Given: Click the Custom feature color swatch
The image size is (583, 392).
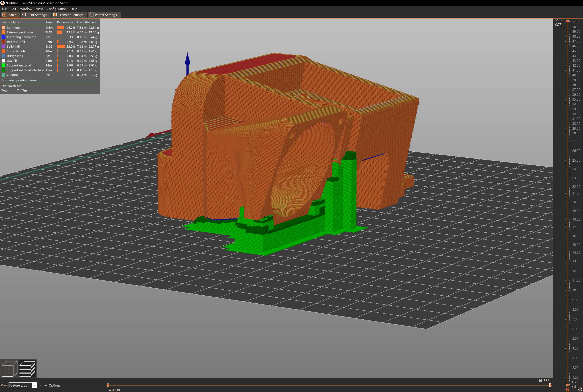Looking at the screenshot, I should coord(3,75).
